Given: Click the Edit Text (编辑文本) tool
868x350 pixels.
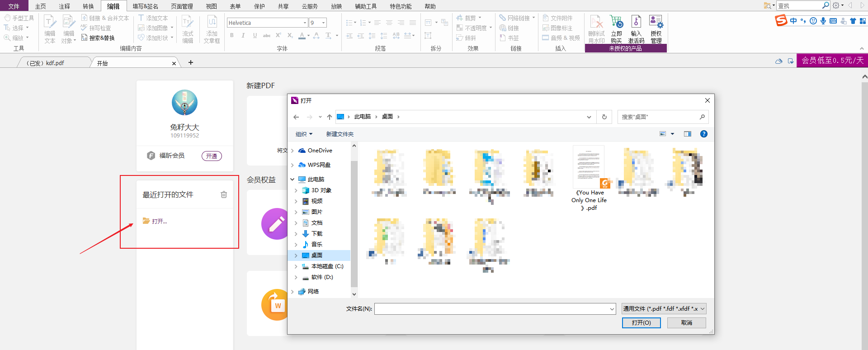Looking at the screenshot, I should [x=50, y=29].
